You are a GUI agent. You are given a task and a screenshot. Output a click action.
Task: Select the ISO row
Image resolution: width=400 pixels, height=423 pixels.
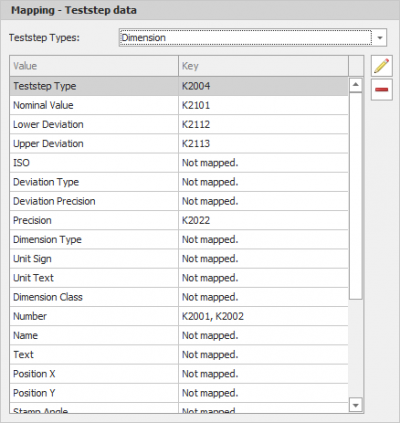tap(179, 163)
